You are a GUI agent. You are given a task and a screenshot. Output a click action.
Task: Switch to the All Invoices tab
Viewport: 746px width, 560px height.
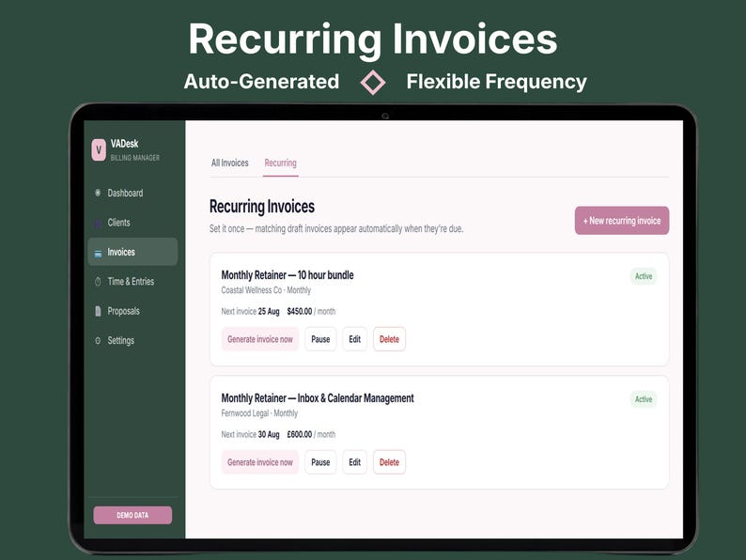[230, 163]
